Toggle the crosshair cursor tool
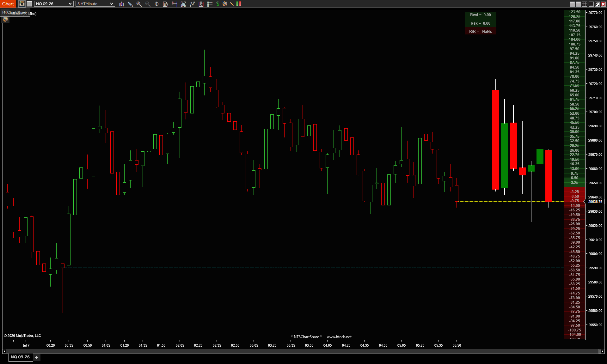Image resolution: width=607 pixels, height=364 pixels. click(156, 4)
